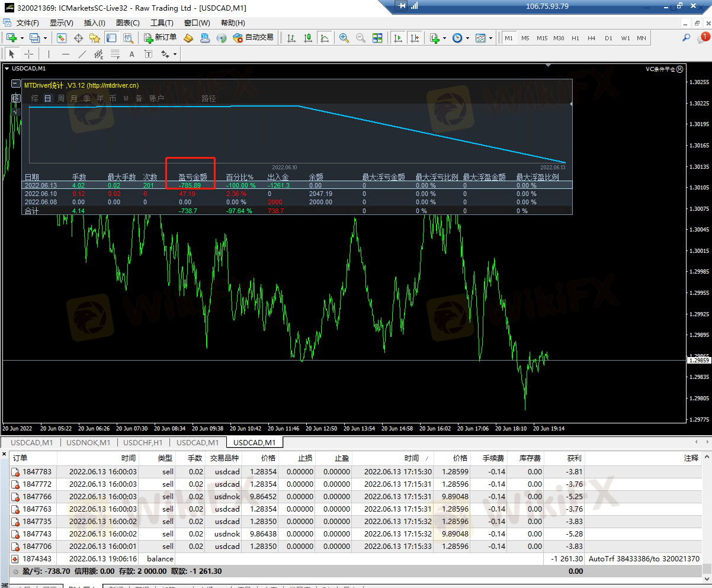712x588 pixels.
Task: Expand the periods clock dropdown arrow
Action: tap(467, 38)
